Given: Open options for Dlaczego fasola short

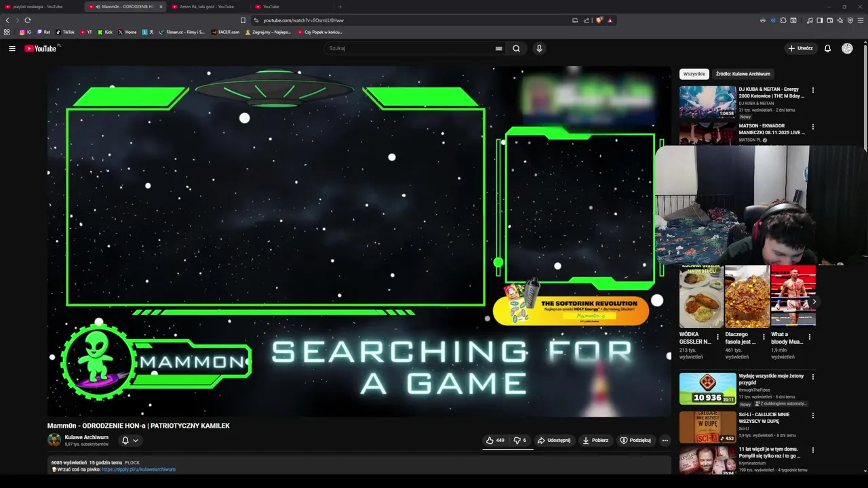Looking at the screenshot, I should tap(764, 337).
